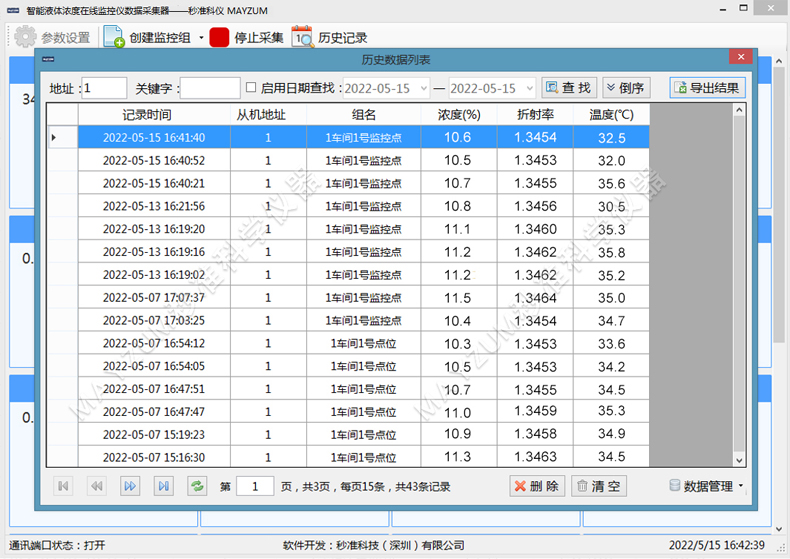
Task: Toggle the 倒序 reverse order button
Action: 625,88
